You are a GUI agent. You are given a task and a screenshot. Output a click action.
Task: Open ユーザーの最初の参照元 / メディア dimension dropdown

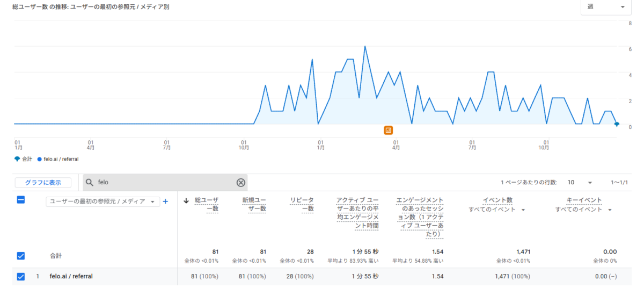[x=103, y=202]
